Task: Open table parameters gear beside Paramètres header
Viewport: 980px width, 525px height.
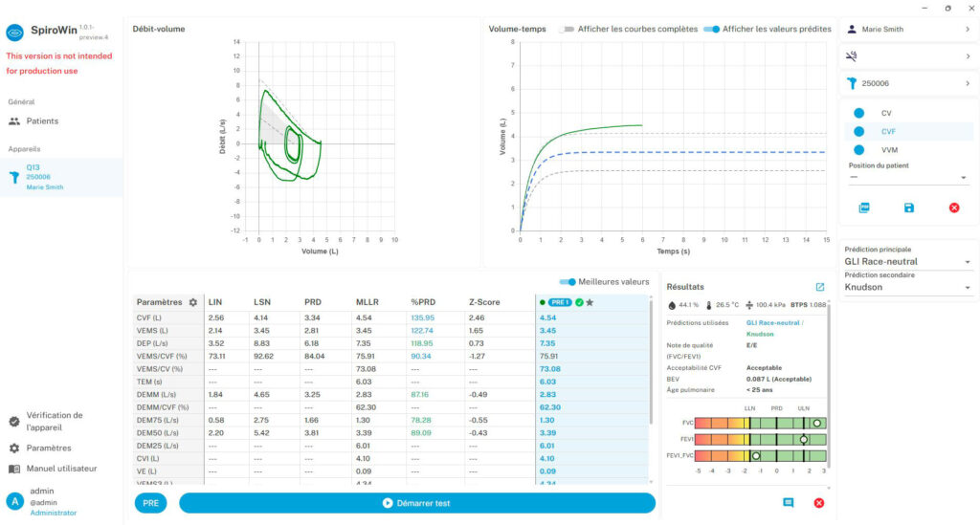Action: coord(193,302)
